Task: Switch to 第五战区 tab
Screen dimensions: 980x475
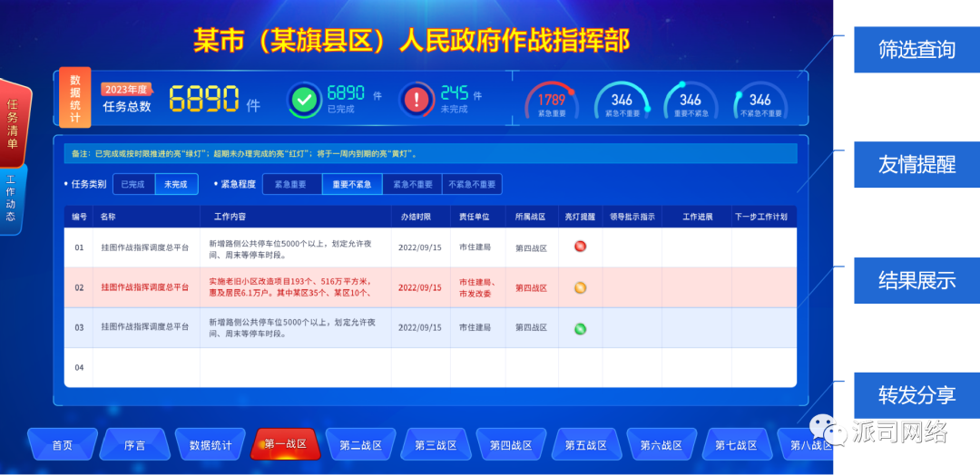Action: coord(586,445)
